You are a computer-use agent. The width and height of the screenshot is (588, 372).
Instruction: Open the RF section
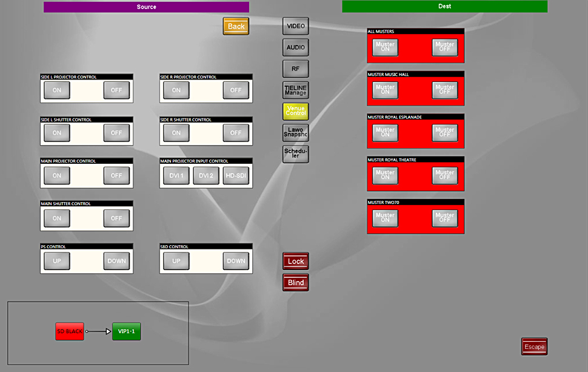pyautogui.click(x=296, y=69)
